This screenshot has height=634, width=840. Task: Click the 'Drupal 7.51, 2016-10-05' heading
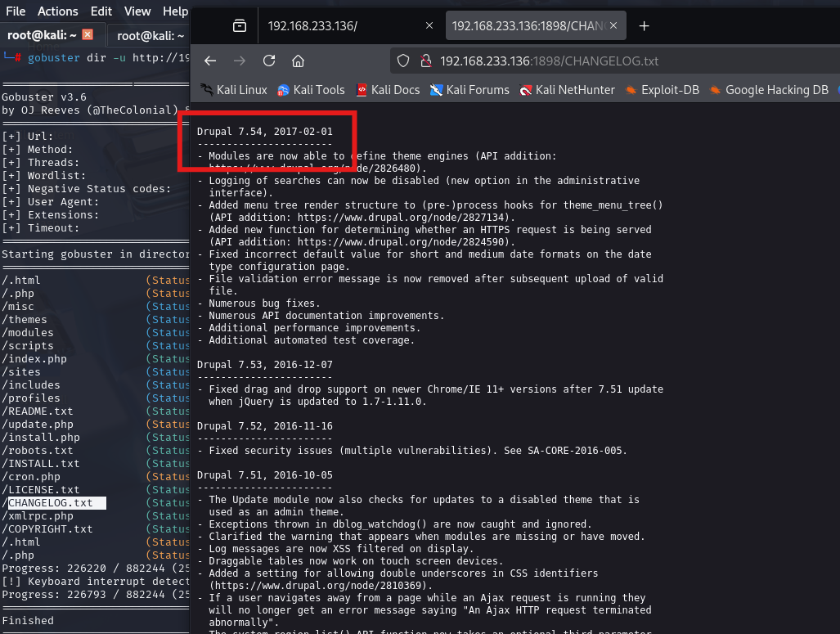265,474
